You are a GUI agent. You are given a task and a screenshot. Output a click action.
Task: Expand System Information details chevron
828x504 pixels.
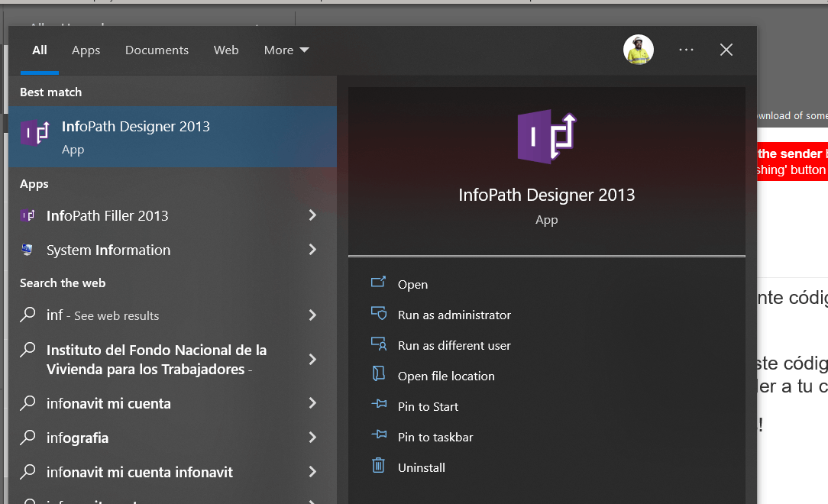(312, 250)
